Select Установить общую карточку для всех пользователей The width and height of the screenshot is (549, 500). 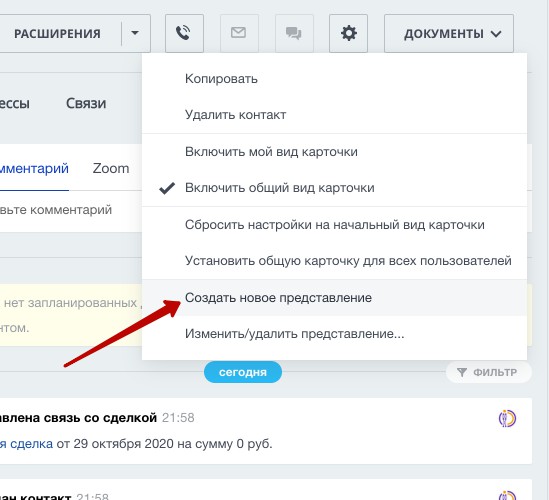click(x=334, y=261)
